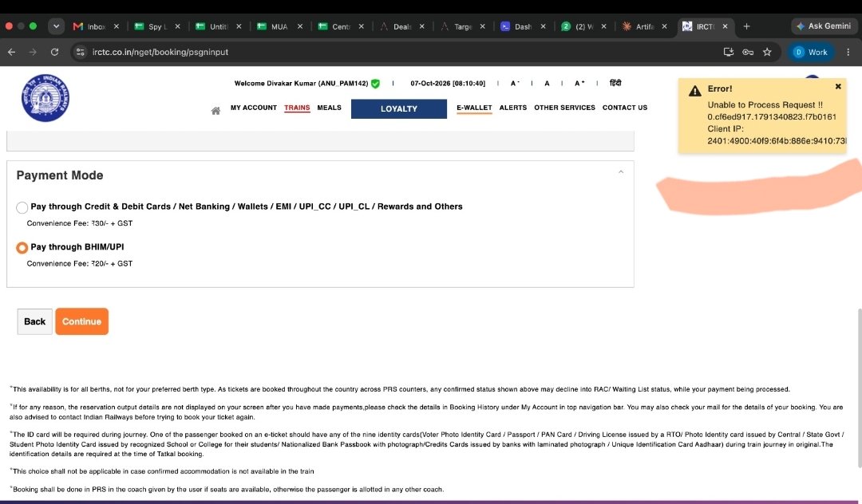This screenshot has width=862, height=504.
Task: Open E-WALLET menu
Action: click(x=474, y=108)
